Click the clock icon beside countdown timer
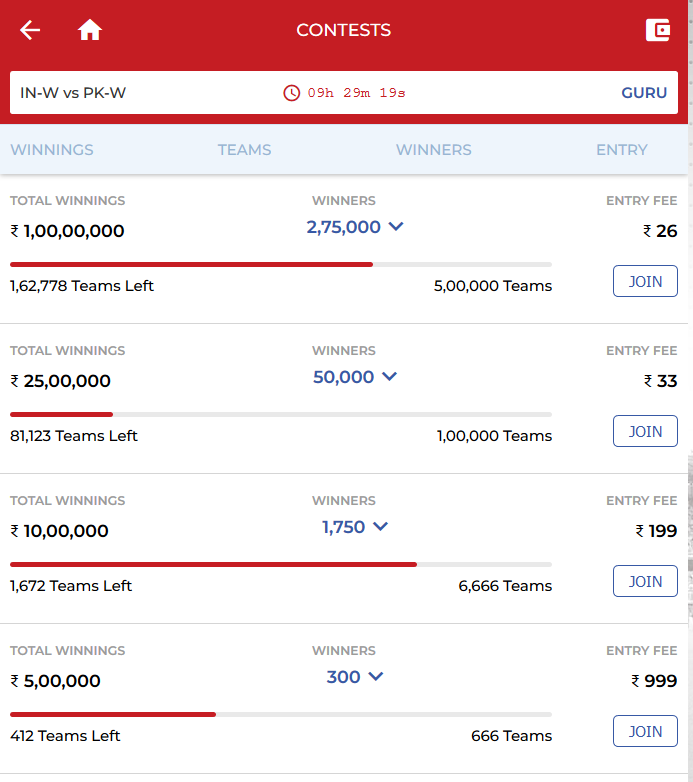The image size is (693, 782). click(292, 93)
